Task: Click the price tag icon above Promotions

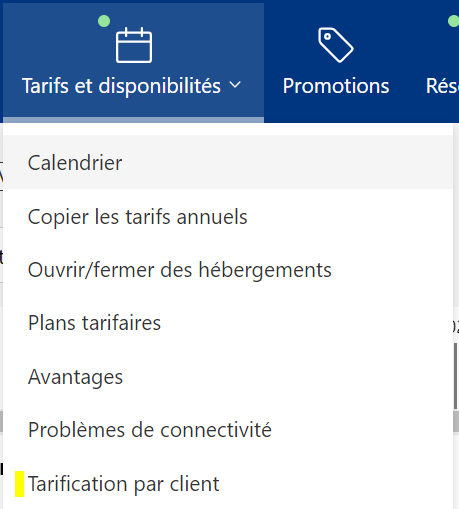Action: click(x=336, y=45)
